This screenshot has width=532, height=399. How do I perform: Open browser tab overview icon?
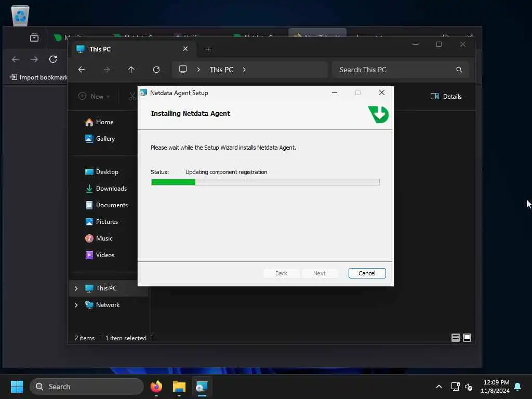(x=34, y=37)
